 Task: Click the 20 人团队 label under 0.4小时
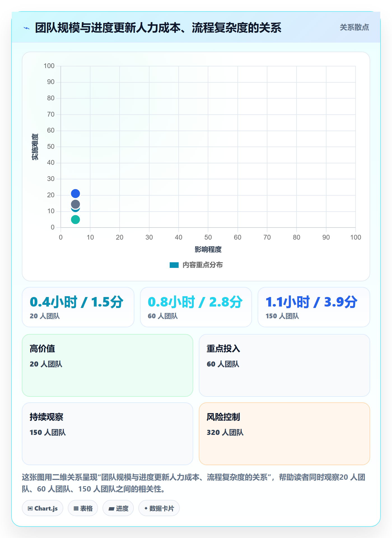(45, 316)
